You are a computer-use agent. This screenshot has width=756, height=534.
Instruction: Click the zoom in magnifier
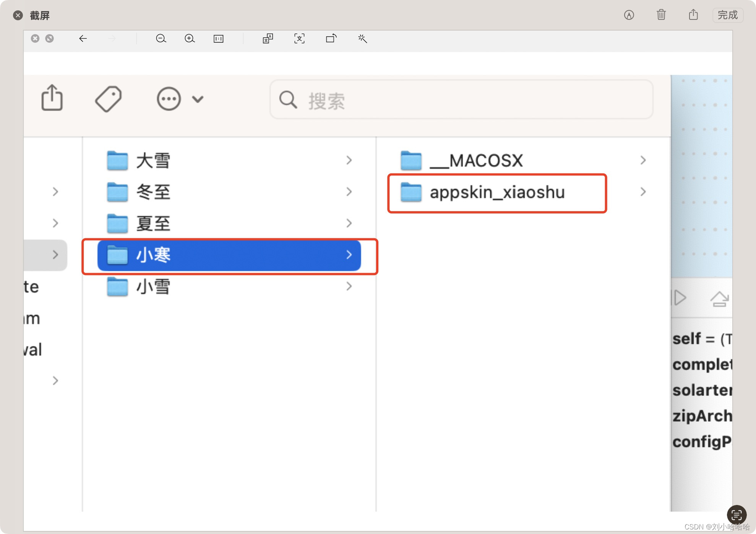point(190,39)
